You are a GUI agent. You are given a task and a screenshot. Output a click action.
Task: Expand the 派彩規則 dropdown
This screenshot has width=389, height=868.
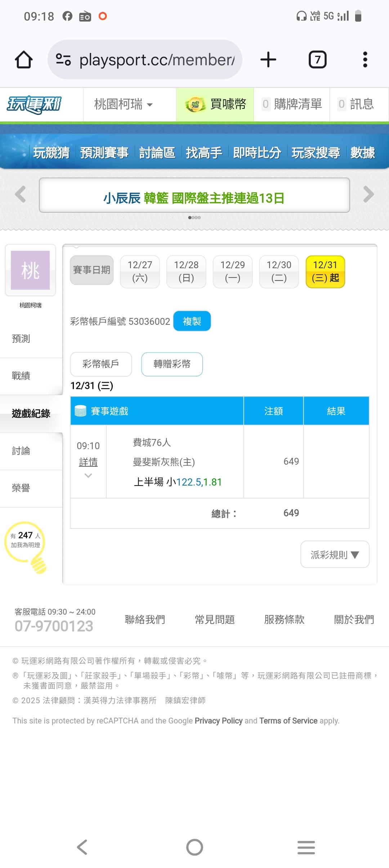coord(335,554)
